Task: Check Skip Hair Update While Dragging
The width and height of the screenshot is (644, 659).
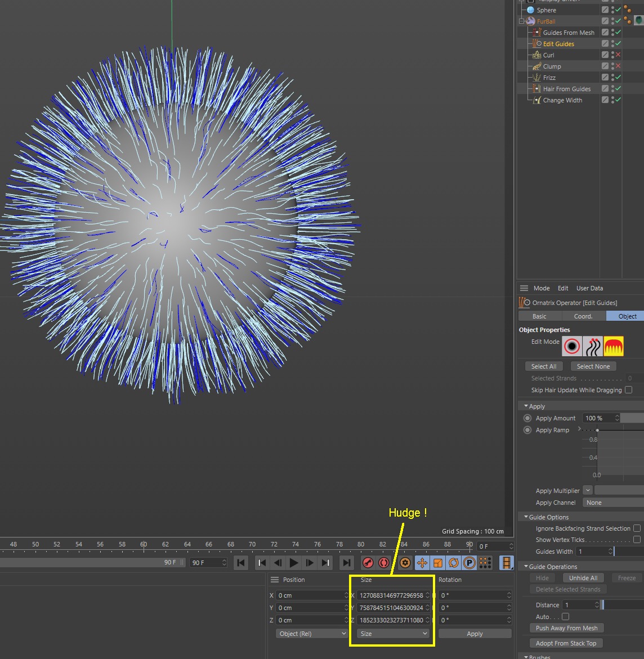Action: tap(628, 390)
